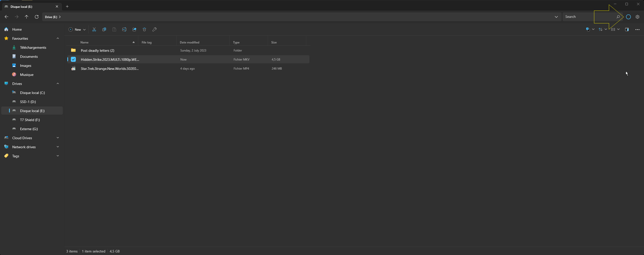Go back with the navigation arrow

click(6, 17)
